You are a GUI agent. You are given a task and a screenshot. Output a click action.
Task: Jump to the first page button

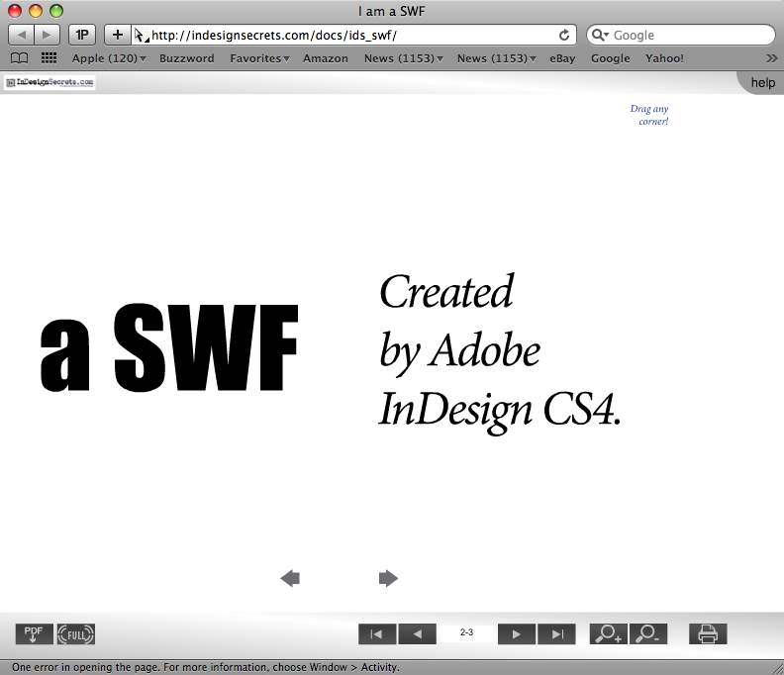(377, 634)
